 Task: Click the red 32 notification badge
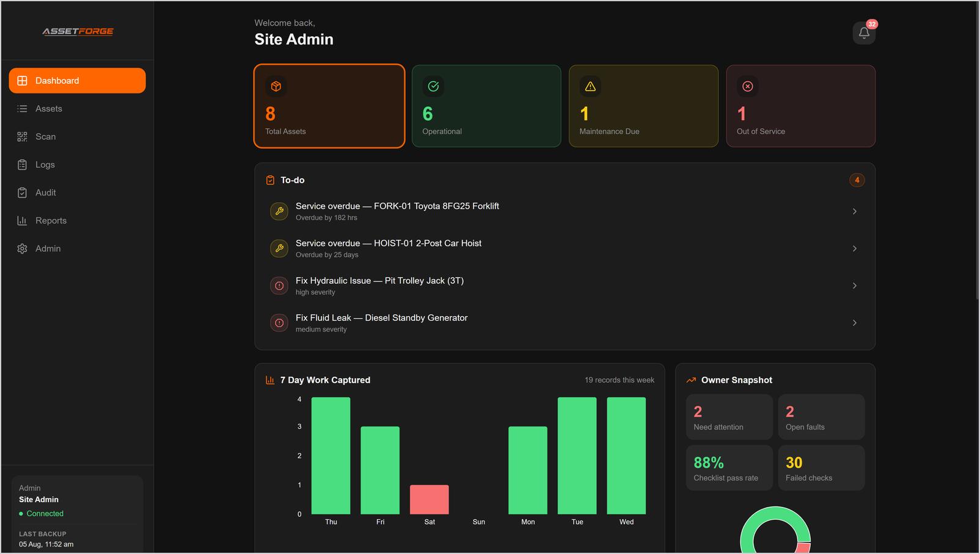tap(872, 24)
